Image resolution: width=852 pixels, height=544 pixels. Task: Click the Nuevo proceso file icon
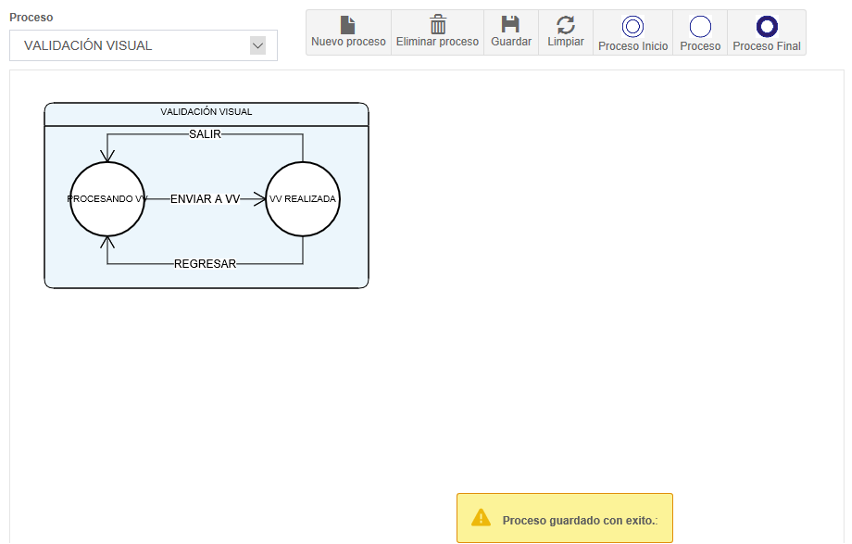click(x=348, y=25)
